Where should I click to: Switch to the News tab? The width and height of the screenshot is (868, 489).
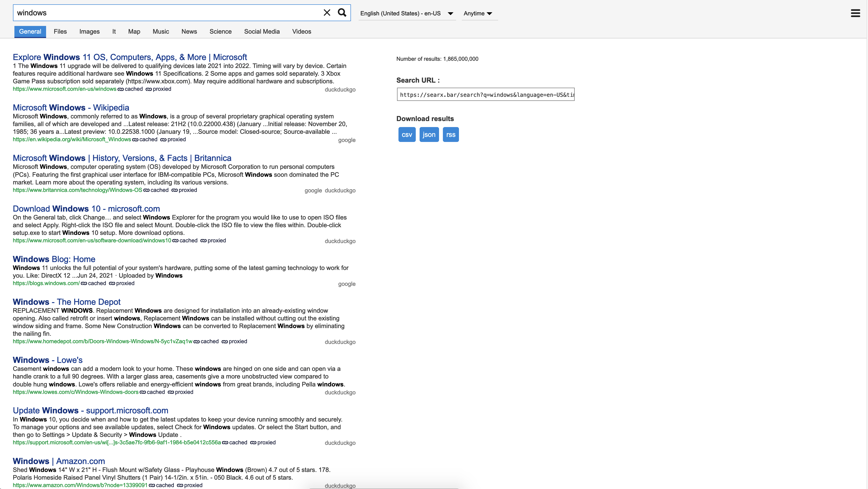click(x=189, y=31)
